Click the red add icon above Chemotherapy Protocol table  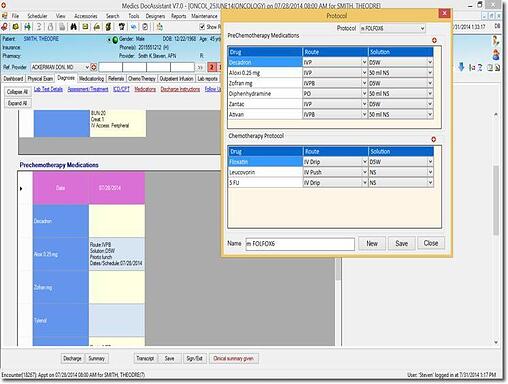[433, 139]
